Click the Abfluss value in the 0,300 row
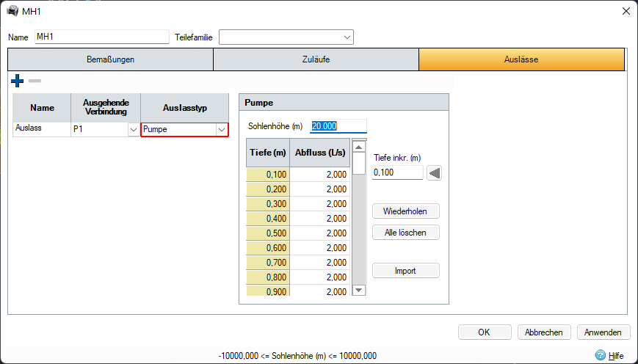This screenshot has height=364, width=638. point(320,204)
